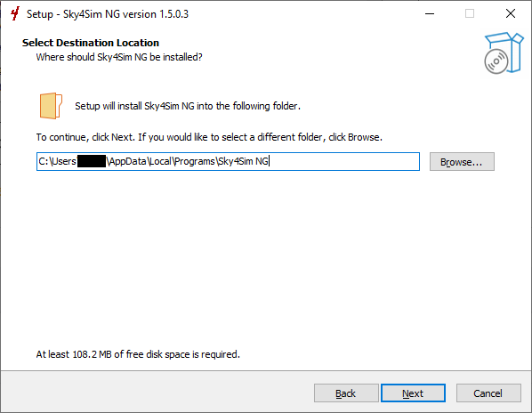The height and width of the screenshot is (413, 532).
Task: Place cursor on "Sky4Sim NG" in path
Action: (243, 161)
